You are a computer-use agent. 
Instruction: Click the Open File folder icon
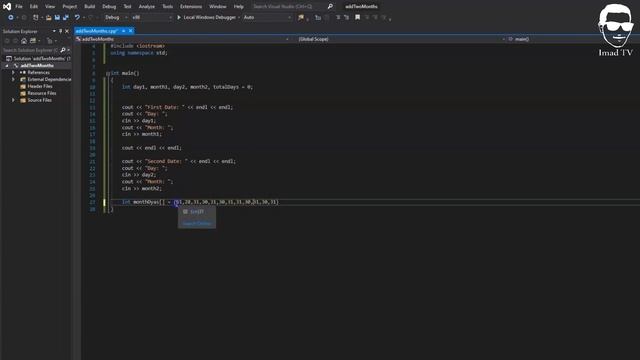(49, 18)
